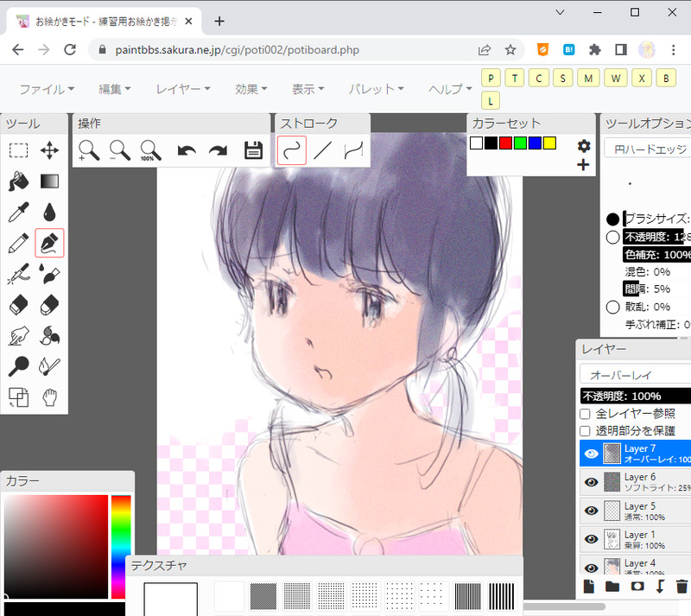The height and width of the screenshot is (616, 691).
Task: Toggle pressure circle for brush size
Action: [612, 219]
